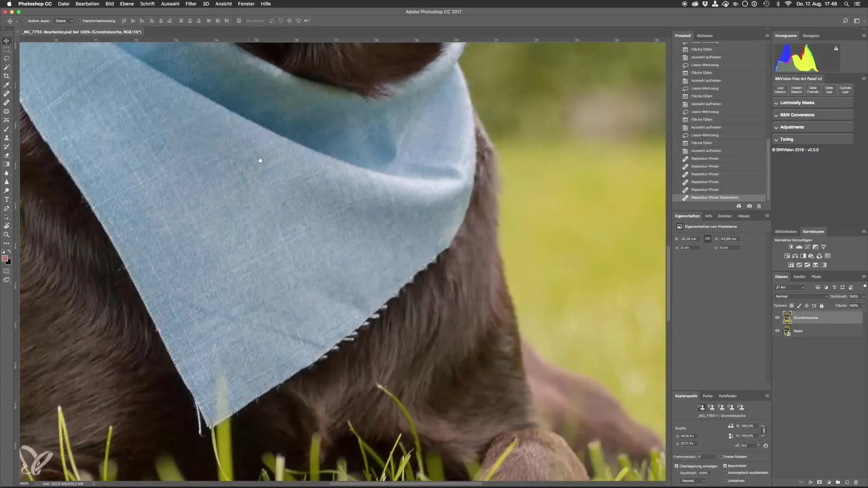This screenshot has width=868, height=488.
Task: Click the first clone source stamp icon
Action: point(701,407)
